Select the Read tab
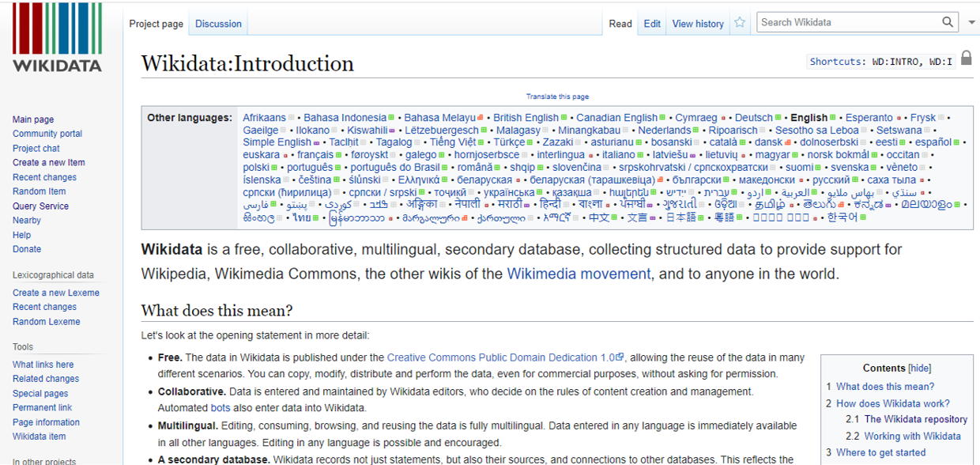Screen dimensions: 980x465 coord(620,23)
